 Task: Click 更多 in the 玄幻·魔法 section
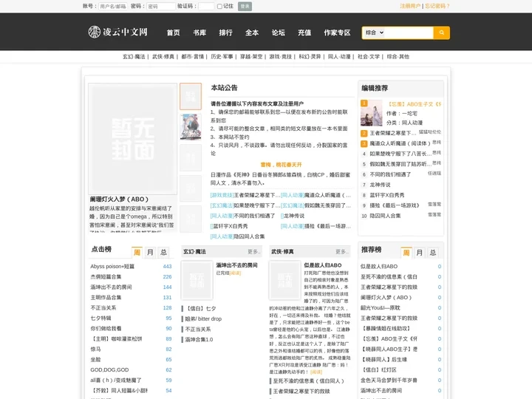click(x=253, y=252)
